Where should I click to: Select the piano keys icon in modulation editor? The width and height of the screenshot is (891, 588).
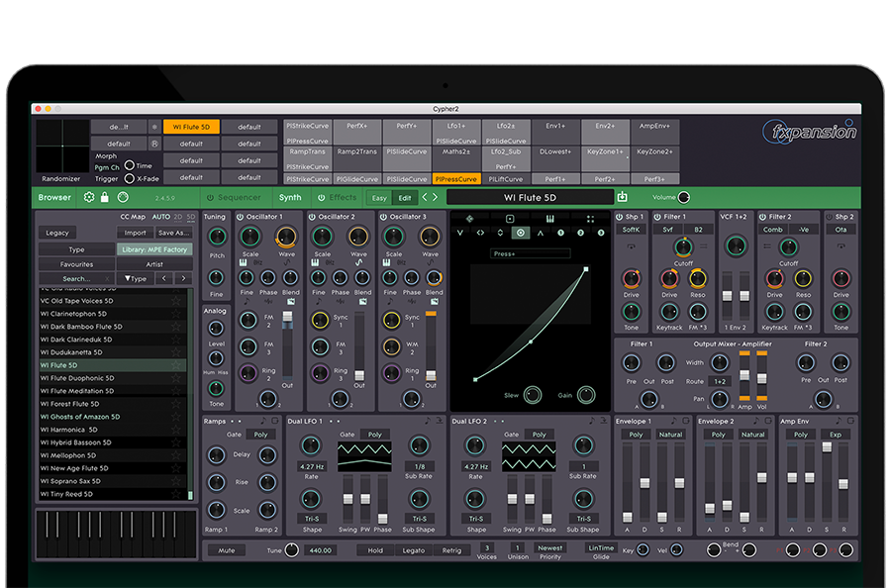[550, 219]
